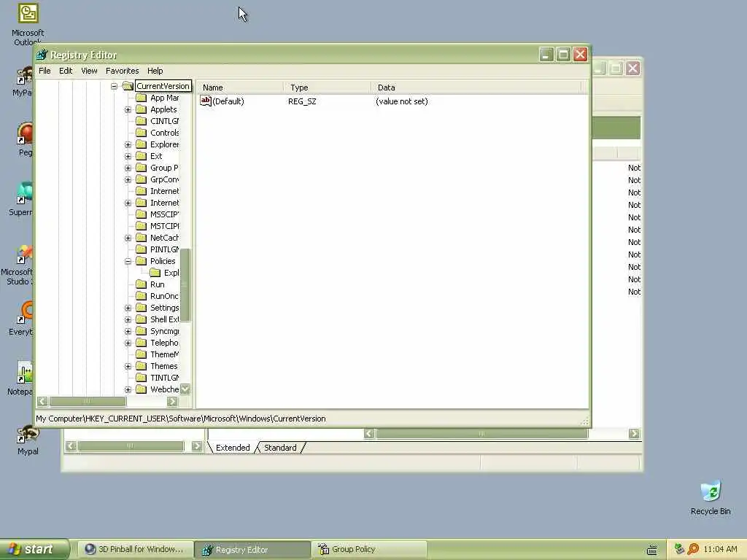Screen dimensions: 747x560
Task: Click the Microsoft Outlook desktop icon
Action: (28, 13)
